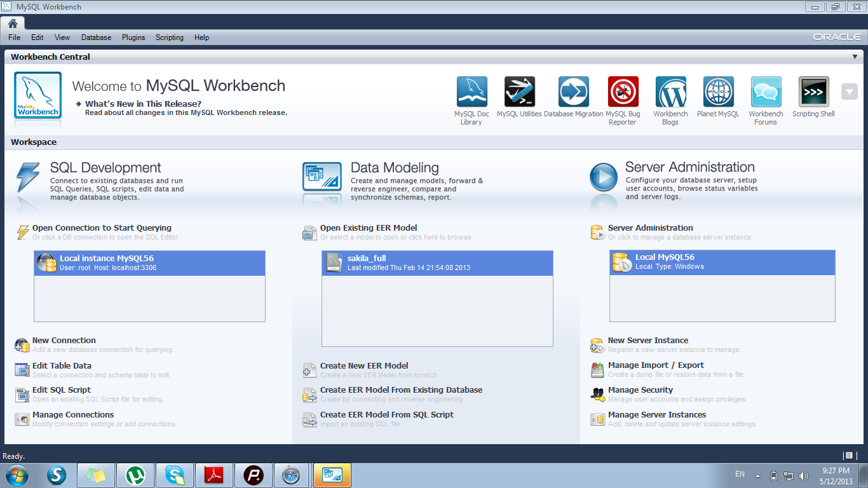This screenshot has width=868, height=488.
Task: Open the Local instance MySQL56 connection
Action: click(149, 262)
